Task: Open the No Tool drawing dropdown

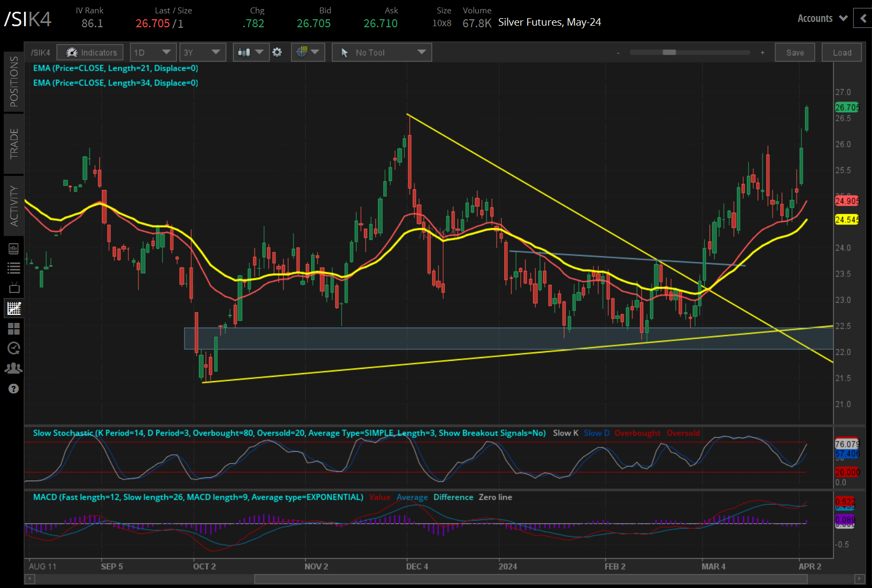Action: (382, 52)
